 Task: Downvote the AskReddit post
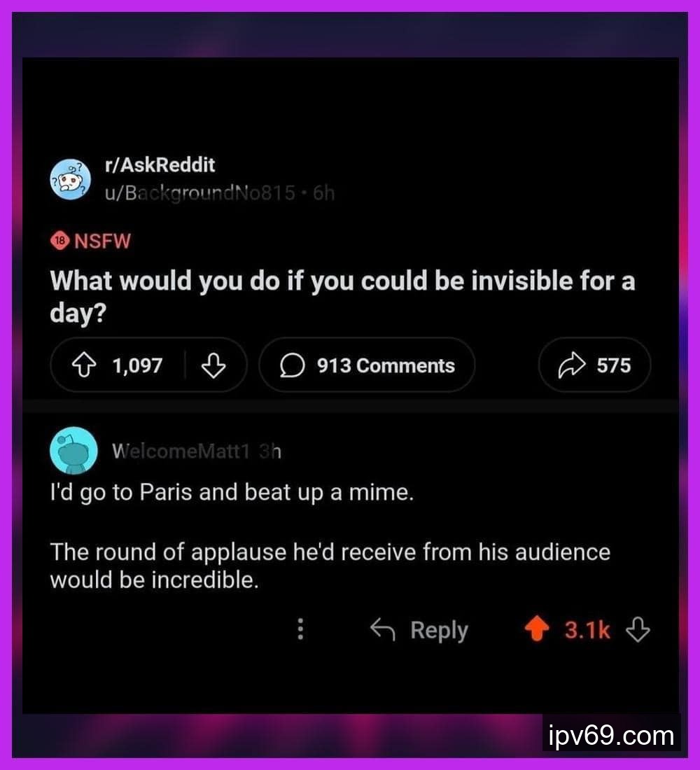213,365
